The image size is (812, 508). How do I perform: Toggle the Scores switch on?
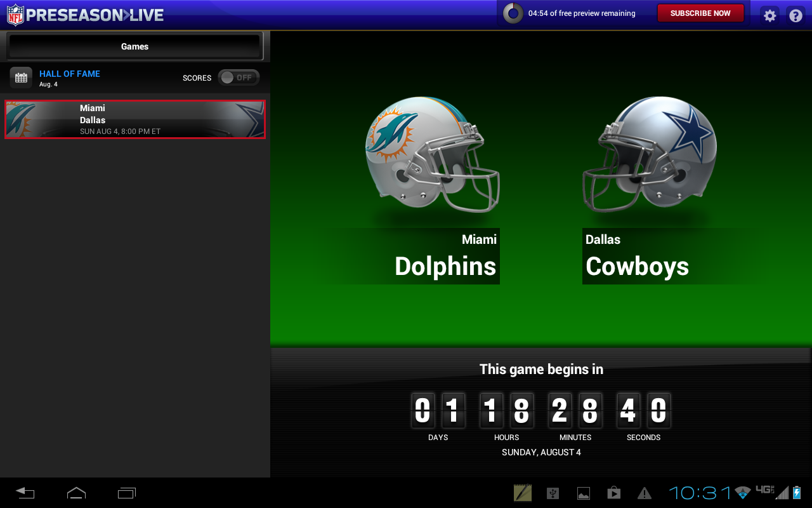pyautogui.click(x=239, y=77)
